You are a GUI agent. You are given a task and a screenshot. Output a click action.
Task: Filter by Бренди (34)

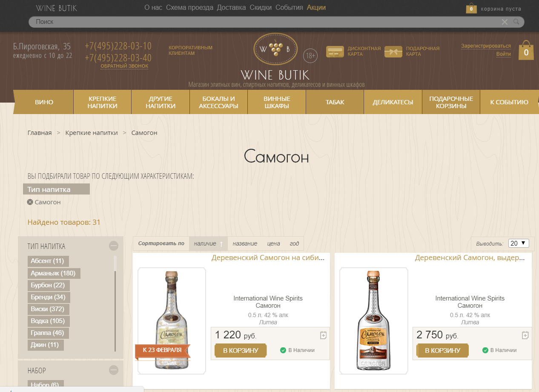tap(48, 297)
